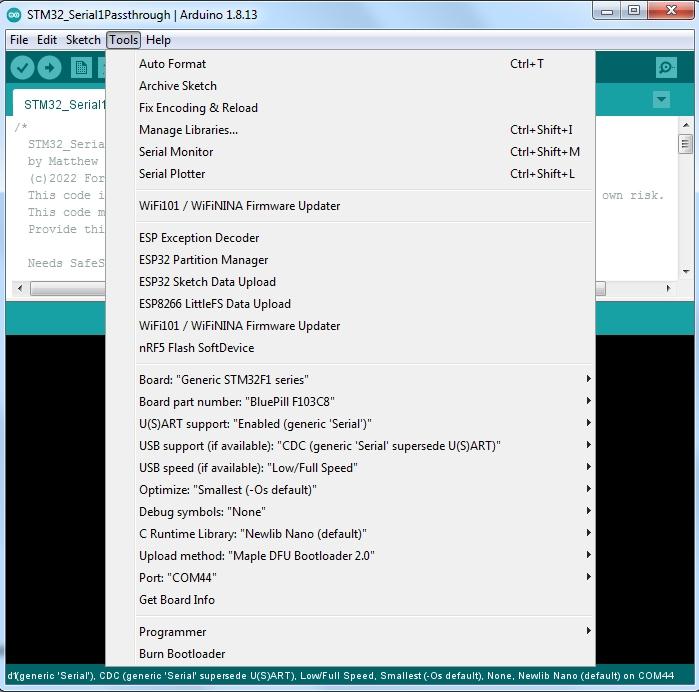Select the STM32_Serial1 sketch tab
The image size is (699, 692).
[60, 104]
